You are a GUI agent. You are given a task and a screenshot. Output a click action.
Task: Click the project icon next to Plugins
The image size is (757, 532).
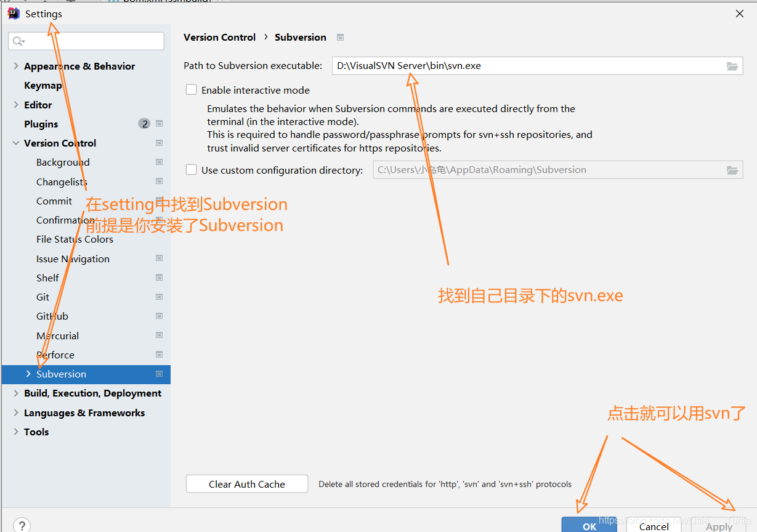160,124
